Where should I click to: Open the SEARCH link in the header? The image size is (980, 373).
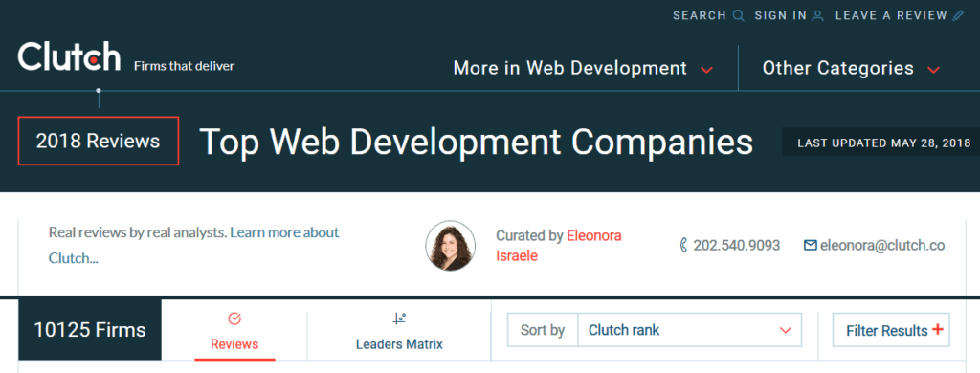[700, 16]
